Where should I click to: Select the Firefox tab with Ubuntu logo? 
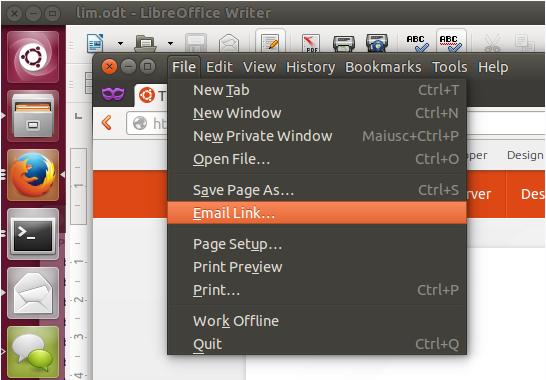click(151, 95)
